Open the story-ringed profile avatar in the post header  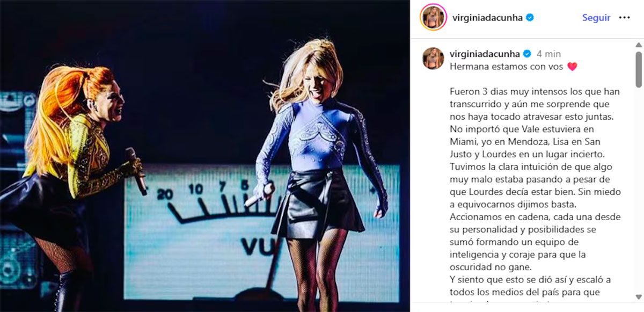click(x=433, y=17)
